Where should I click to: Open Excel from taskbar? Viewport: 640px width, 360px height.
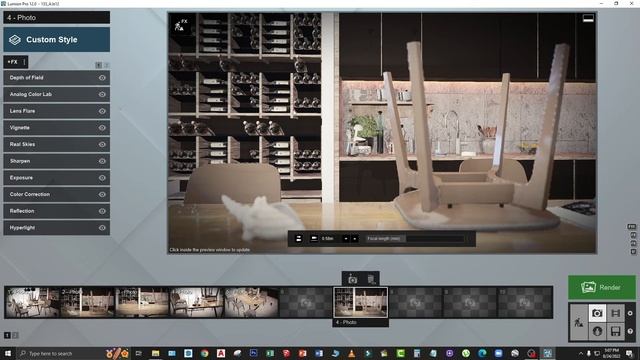point(270,353)
